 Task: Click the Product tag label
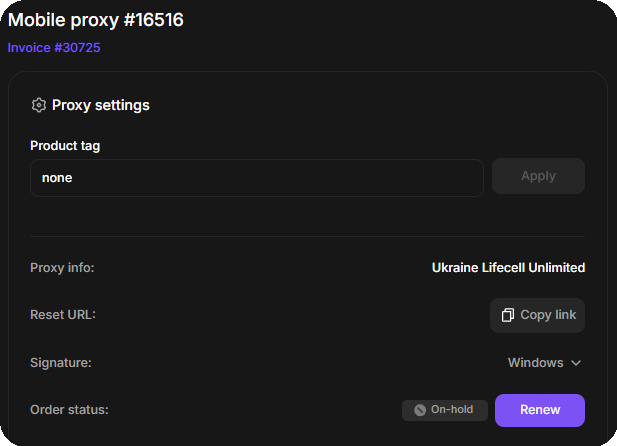(x=65, y=145)
